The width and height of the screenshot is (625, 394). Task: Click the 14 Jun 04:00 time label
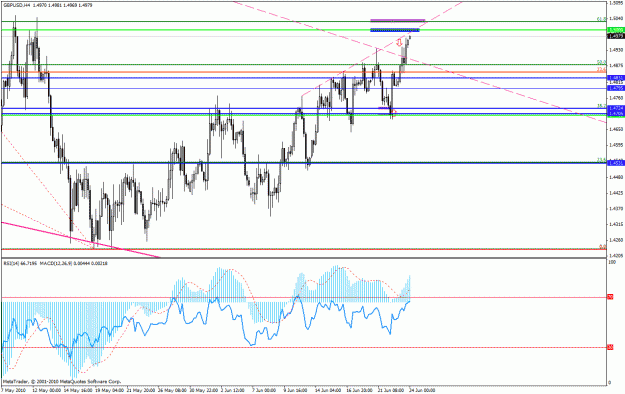(x=329, y=390)
